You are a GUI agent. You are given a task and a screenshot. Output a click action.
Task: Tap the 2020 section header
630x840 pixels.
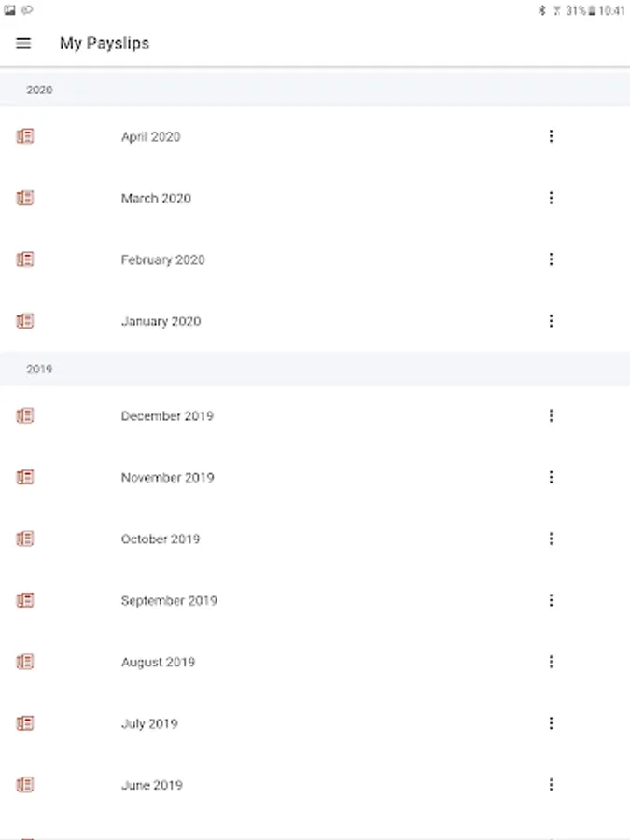(315, 90)
